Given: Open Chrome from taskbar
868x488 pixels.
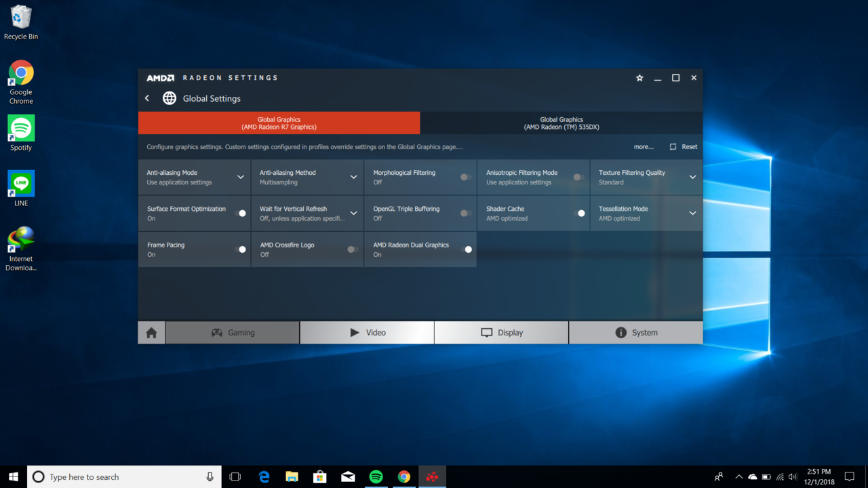Looking at the screenshot, I should click(x=403, y=477).
